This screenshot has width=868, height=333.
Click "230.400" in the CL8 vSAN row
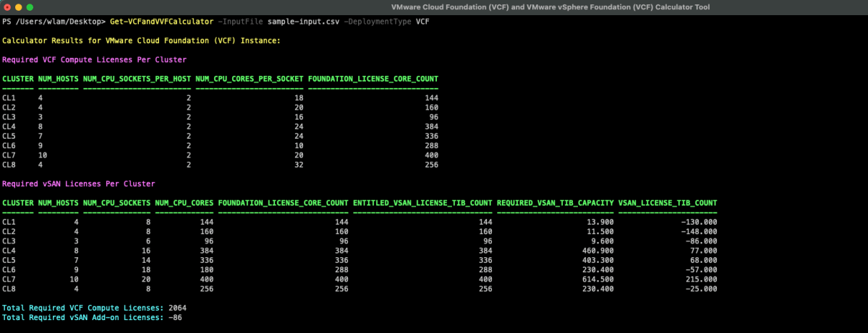click(x=598, y=289)
